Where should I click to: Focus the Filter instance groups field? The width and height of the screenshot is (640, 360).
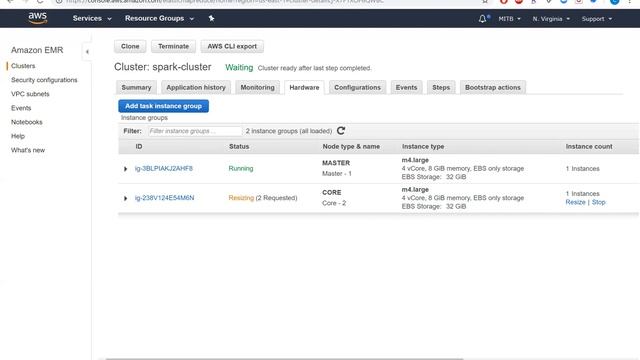(x=195, y=131)
